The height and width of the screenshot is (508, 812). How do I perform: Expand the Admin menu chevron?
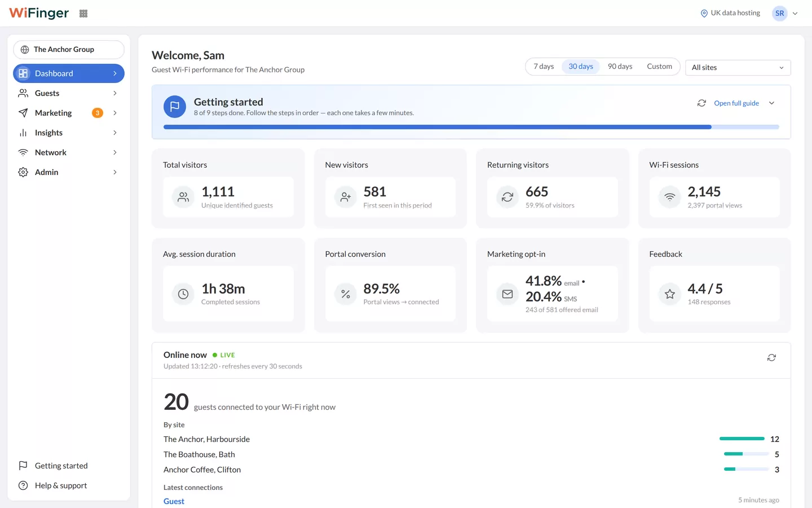(x=115, y=172)
